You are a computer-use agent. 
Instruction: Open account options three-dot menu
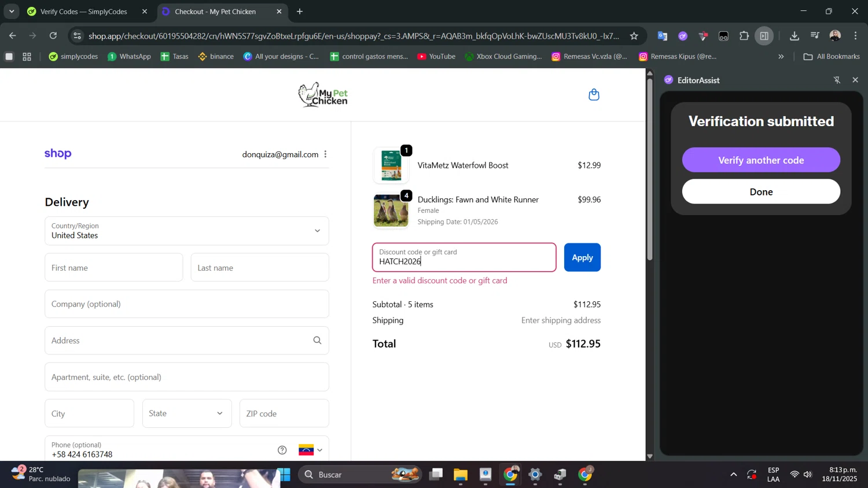(x=326, y=154)
